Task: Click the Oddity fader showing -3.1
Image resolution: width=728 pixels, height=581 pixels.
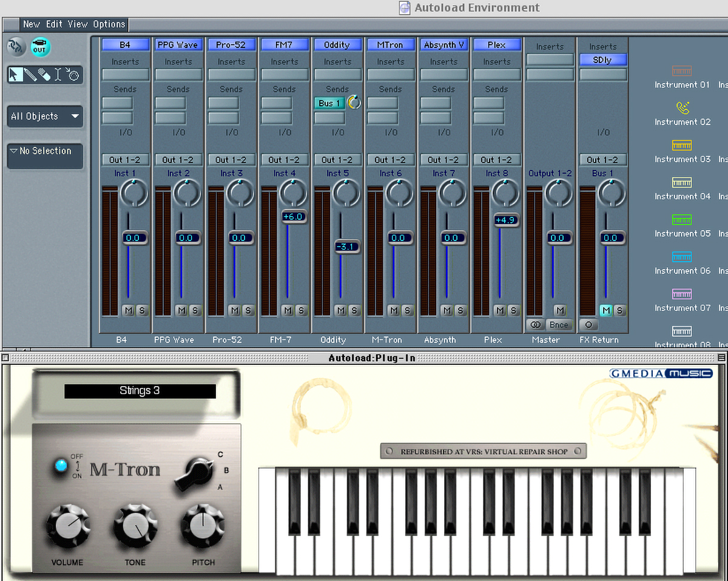Action: click(x=347, y=246)
